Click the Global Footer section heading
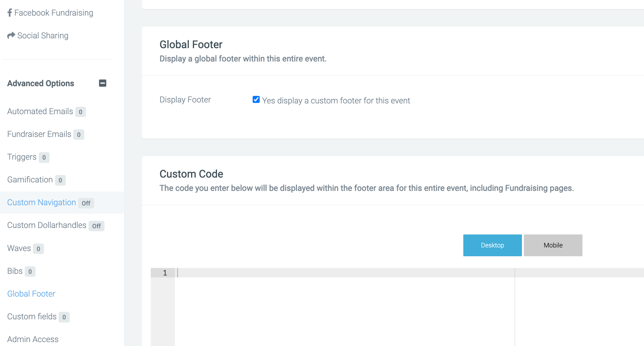The image size is (644, 346). [x=191, y=45]
